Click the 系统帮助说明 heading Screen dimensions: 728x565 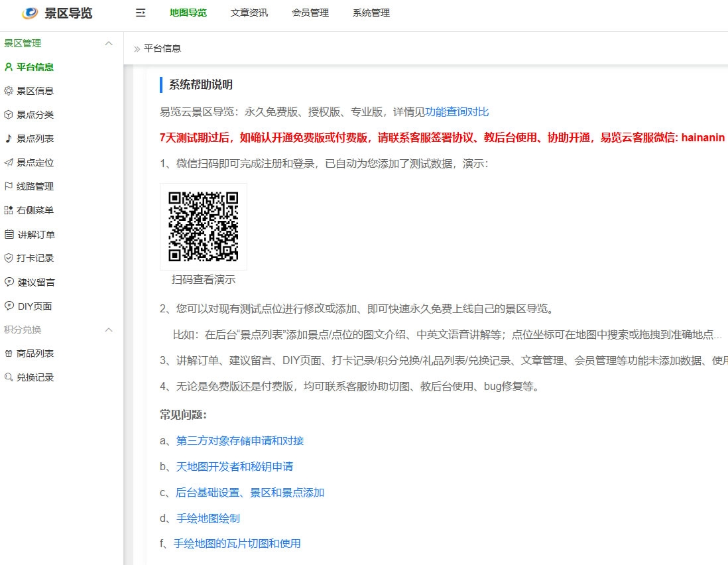(x=201, y=84)
